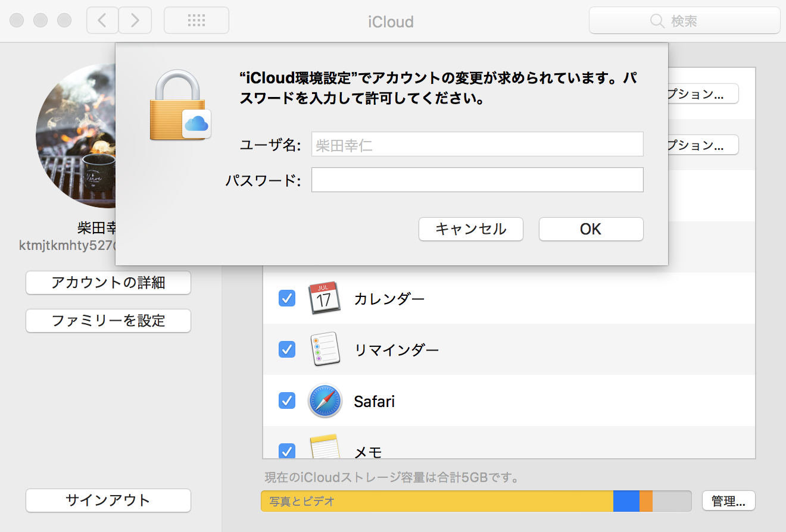Click the padlock iCloud icon in the dialog
The width and height of the screenshot is (786, 532).
click(180, 106)
